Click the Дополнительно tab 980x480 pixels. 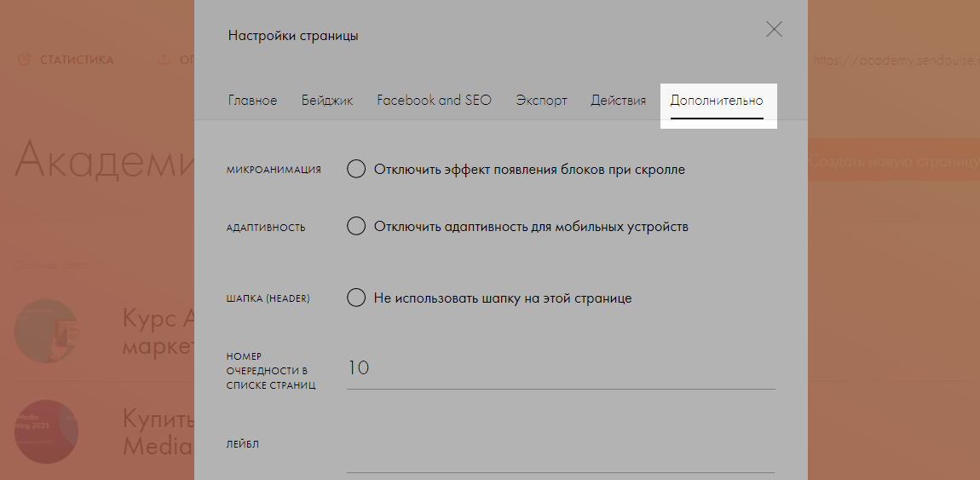(x=717, y=101)
